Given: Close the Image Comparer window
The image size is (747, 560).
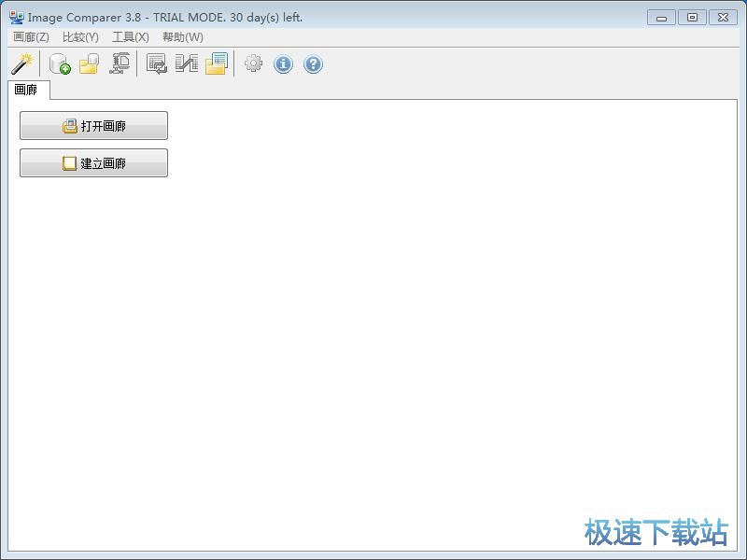Looking at the screenshot, I should pyautogui.click(x=723, y=18).
